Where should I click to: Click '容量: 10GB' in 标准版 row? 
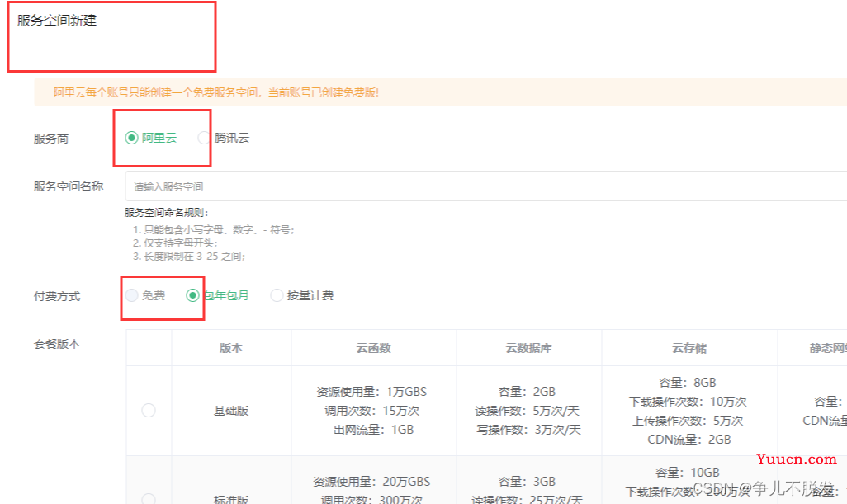pyautogui.click(x=688, y=473)
